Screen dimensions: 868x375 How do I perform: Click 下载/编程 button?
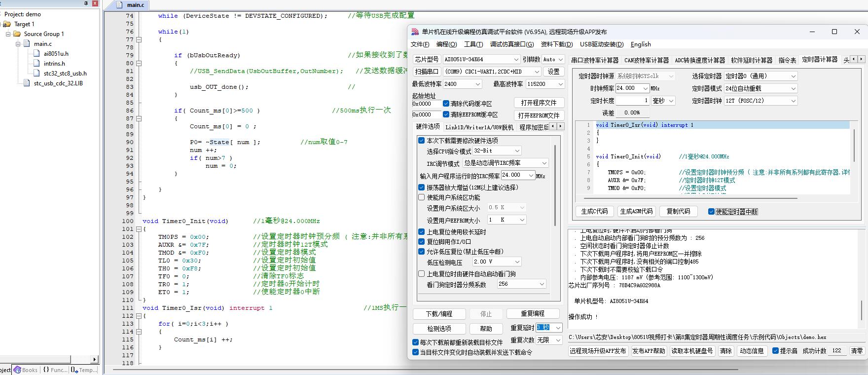(x=439, y=314)
